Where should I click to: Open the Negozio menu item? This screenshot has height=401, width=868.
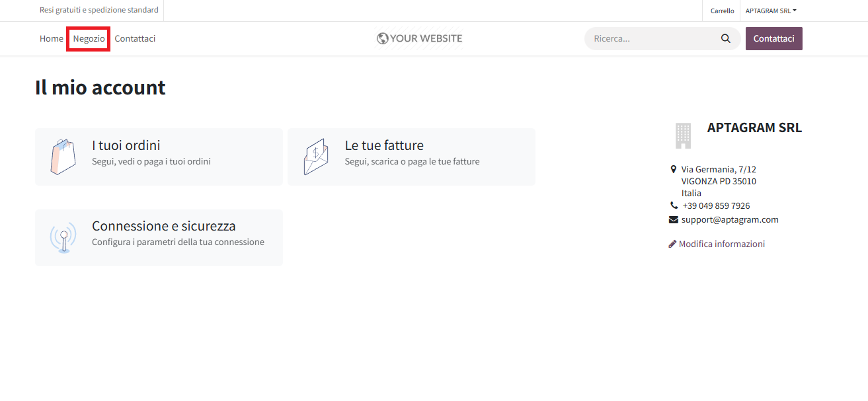(x=89, y=38)
